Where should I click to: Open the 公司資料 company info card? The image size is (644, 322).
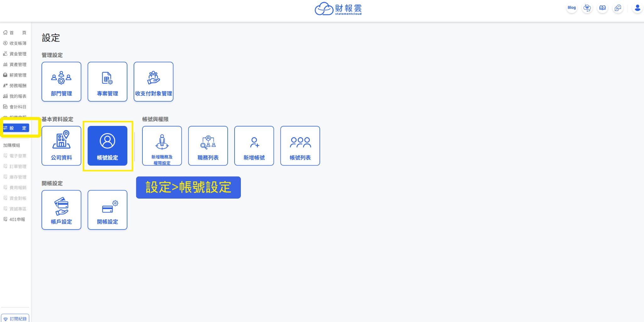61,146
